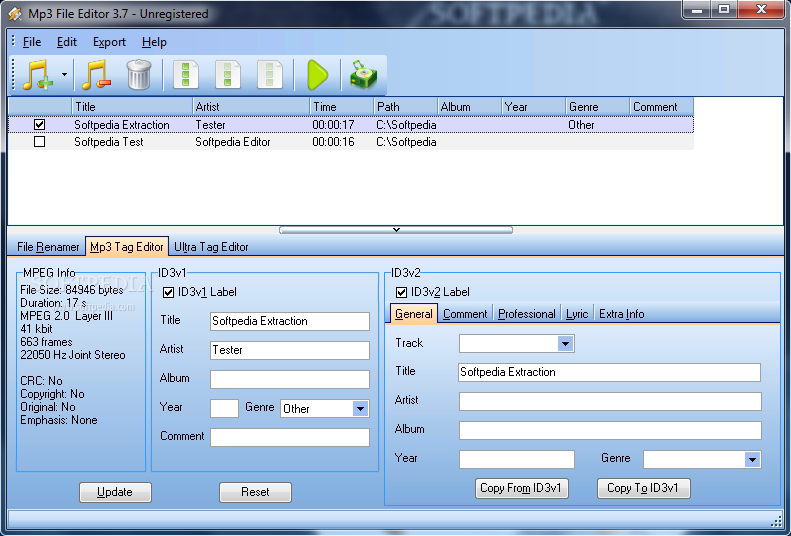Open the ID3v2 Professional tab
This screenshot has width=791, height=536.
click(x=527, y=314)
